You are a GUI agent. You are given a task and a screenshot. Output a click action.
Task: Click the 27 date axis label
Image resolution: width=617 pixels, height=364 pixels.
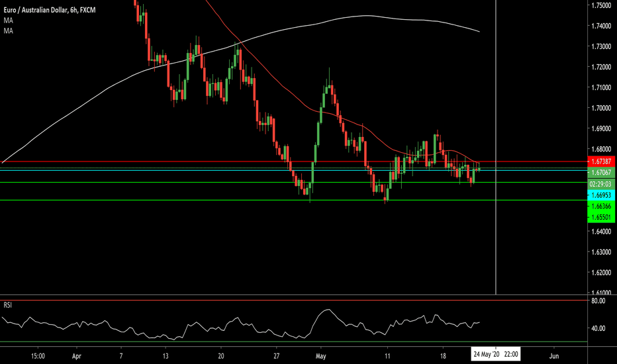pos(277,356)
